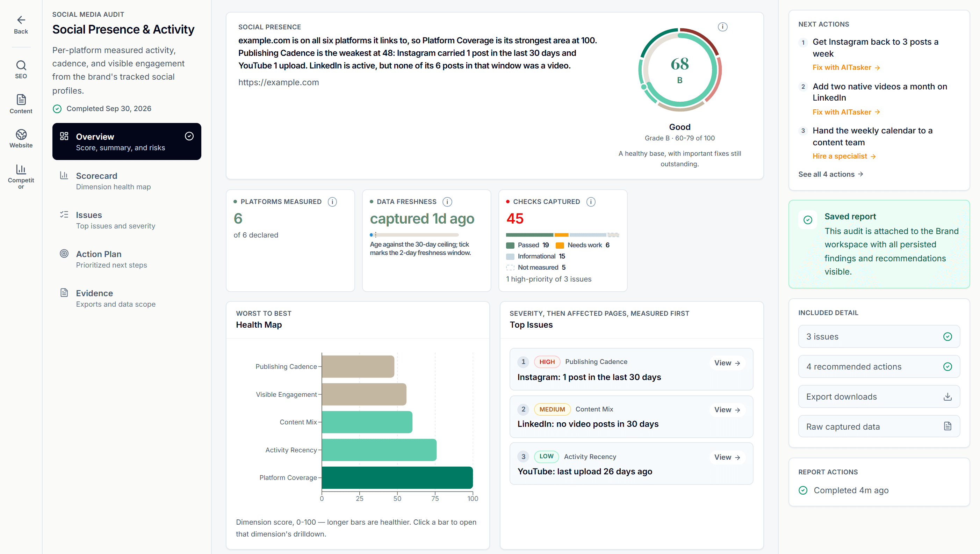View the Publishing Cadence HIGH issue

point(727,363)
